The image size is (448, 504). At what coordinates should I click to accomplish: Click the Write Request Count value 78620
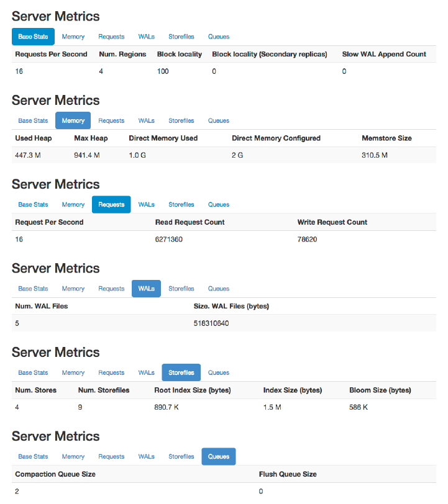[x=308, y=240]
